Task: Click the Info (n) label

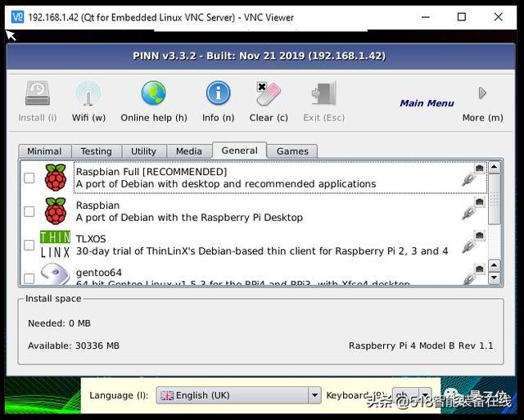Action: tap(219, 118)
